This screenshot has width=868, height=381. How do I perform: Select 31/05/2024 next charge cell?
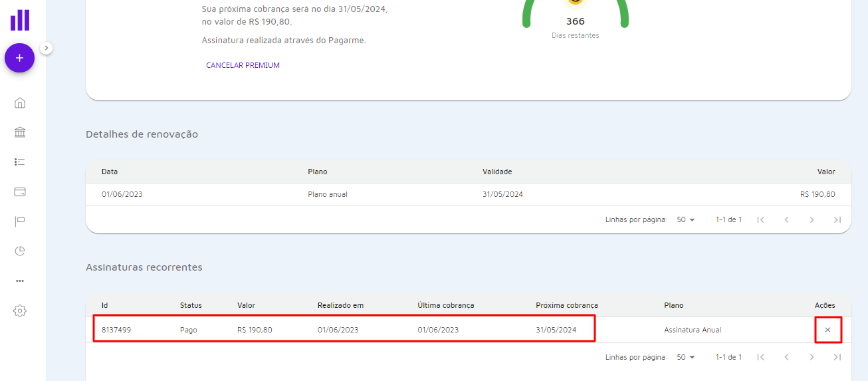point(556,330)
